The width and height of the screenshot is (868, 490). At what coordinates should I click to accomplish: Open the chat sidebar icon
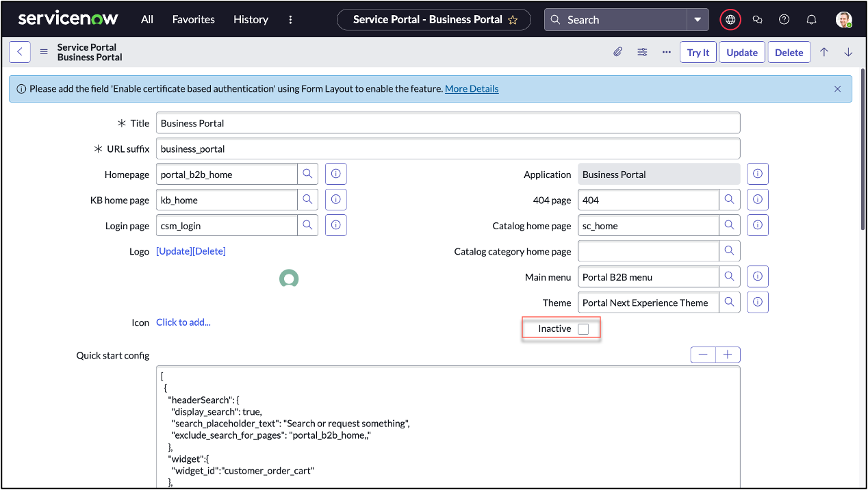point(757,20)
